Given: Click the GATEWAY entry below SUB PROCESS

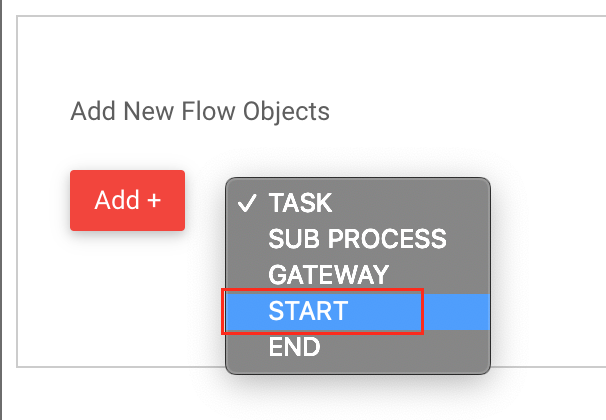Looking at the screenshot, I should 328,275.
